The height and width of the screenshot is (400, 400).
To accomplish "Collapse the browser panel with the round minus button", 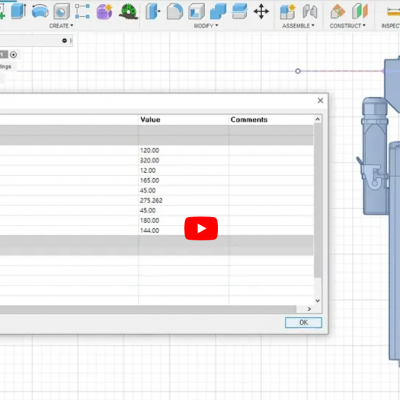I will 64,41.
